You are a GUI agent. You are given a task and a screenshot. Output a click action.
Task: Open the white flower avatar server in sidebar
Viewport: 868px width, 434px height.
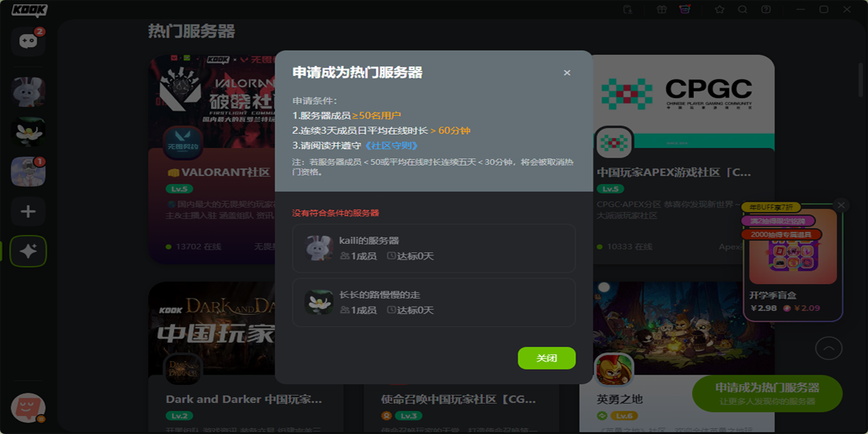click(28, 132)
